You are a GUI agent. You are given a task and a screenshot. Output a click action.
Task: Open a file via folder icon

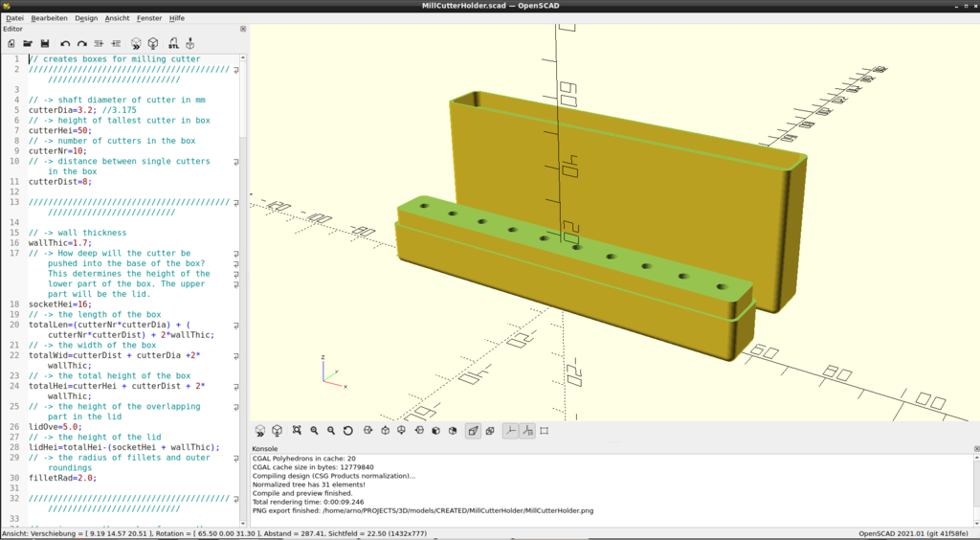(28, 44)
